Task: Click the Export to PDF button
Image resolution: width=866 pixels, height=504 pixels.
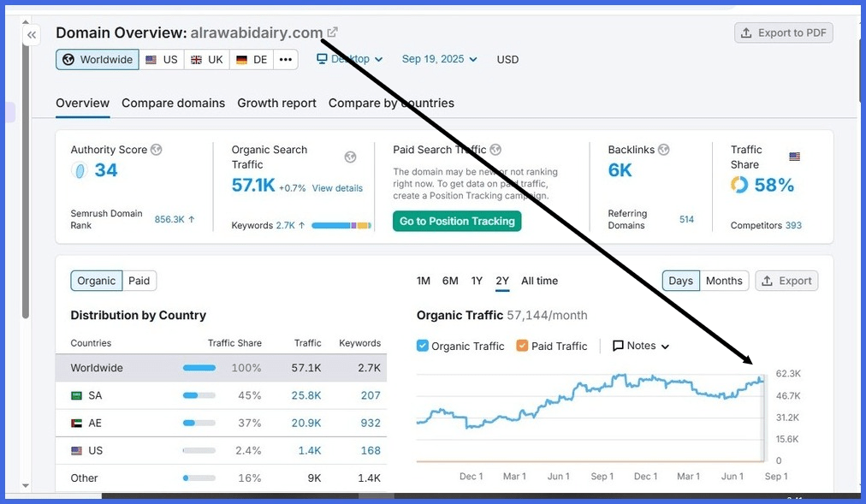Action: [x=783, y=33]
